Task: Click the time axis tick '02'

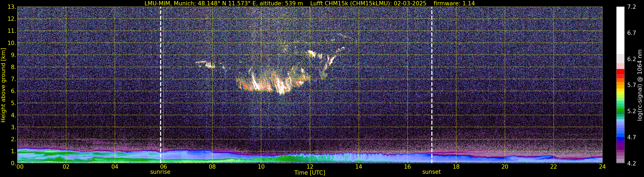Action: (66, 167)
